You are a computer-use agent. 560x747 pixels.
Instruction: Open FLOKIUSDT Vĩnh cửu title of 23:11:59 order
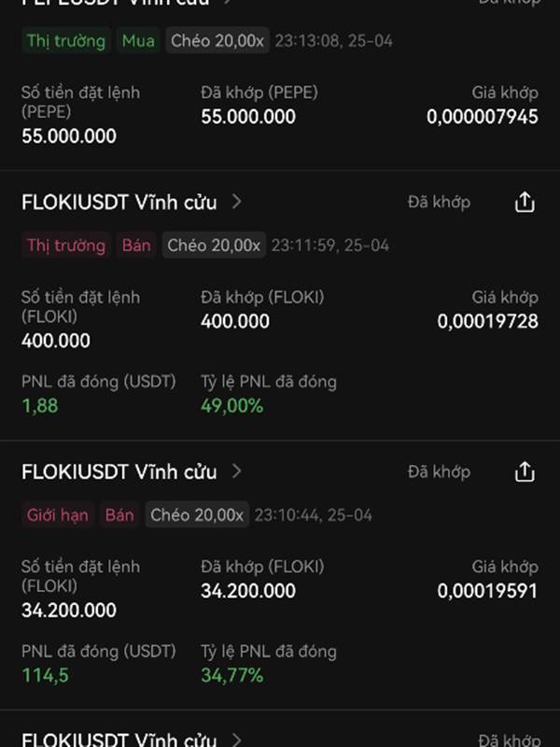pos(119,203)
